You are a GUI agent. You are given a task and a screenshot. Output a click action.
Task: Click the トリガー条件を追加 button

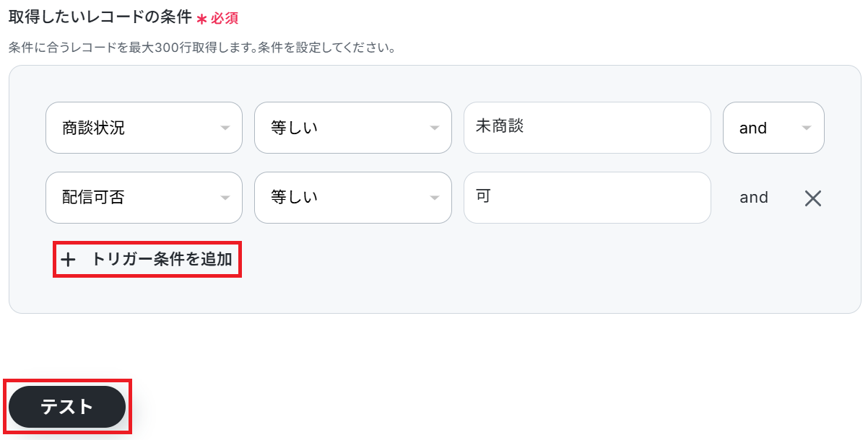[x=147, y=260]
